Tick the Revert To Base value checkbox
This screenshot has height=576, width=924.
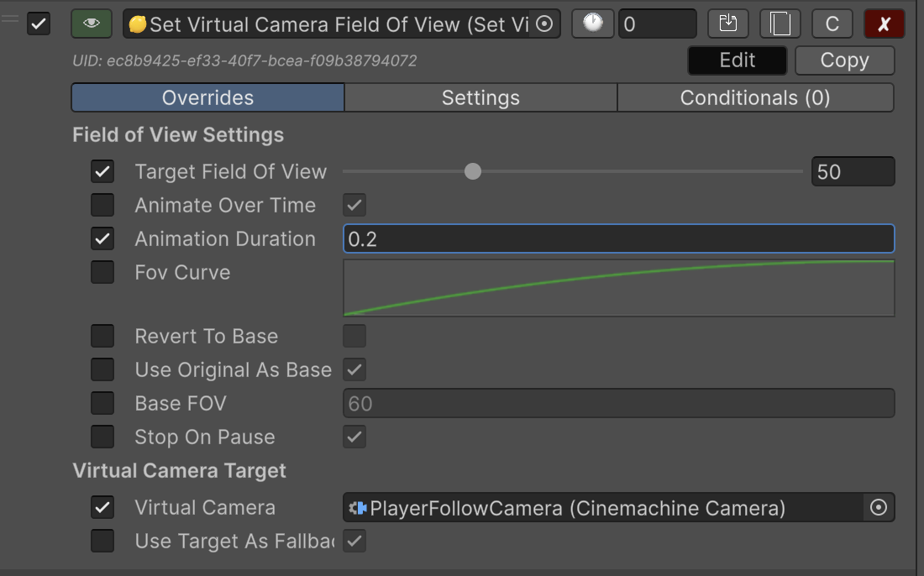[x=354, y=336]
